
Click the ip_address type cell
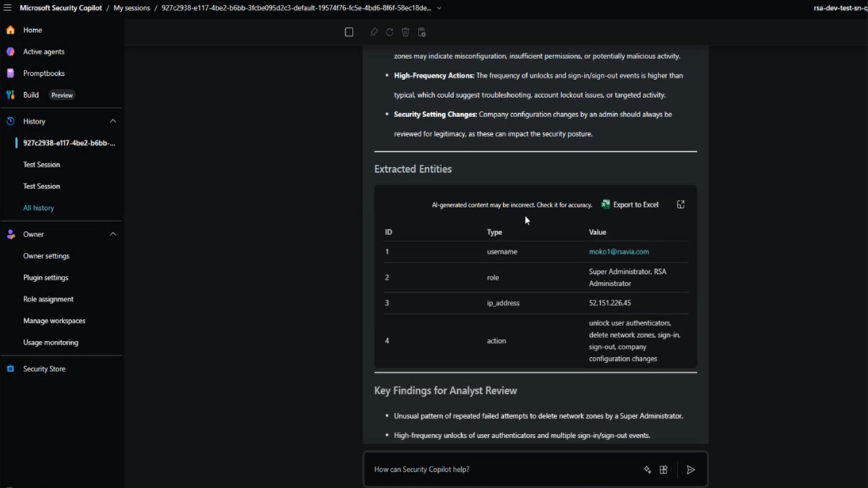pyautogui.click(x=503, y=303)
